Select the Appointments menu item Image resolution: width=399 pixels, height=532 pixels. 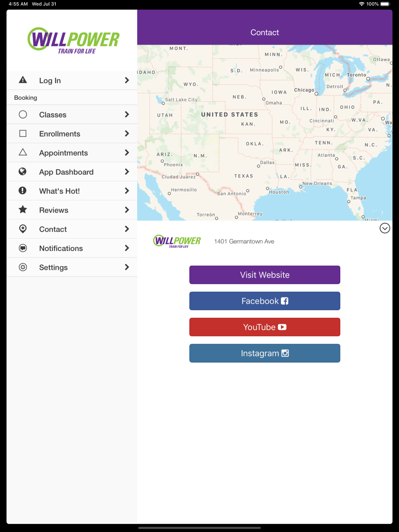[72, 153]
